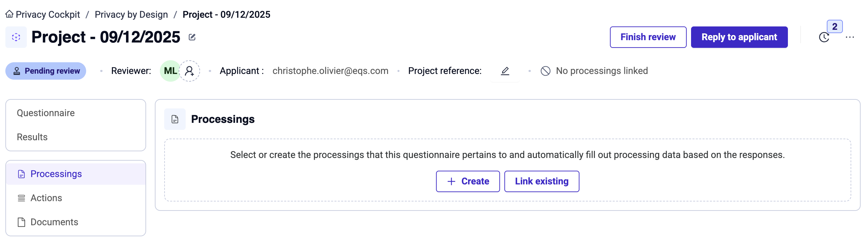This screenshot has height=247, width=868.
Task: Click the Reply to applicant button
Action: tap(739, 37)
